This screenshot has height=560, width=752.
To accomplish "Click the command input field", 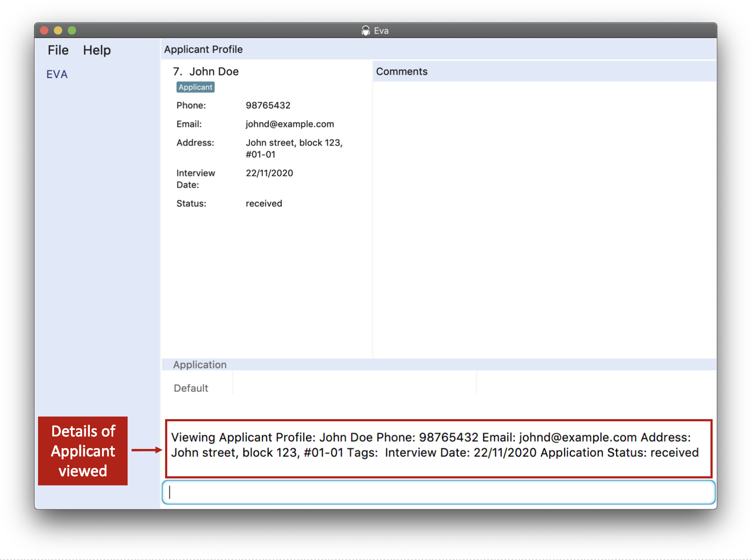I will click(438, 492).
